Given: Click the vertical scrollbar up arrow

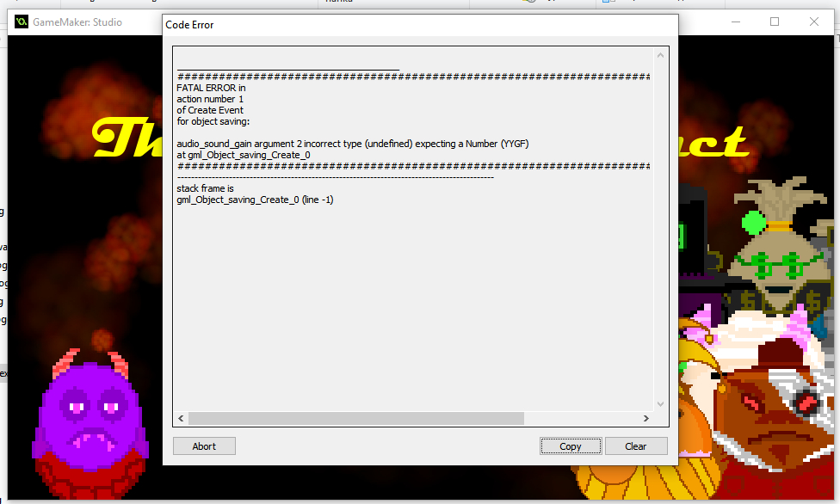Looking at the screenshot, I should coord(660,55).
